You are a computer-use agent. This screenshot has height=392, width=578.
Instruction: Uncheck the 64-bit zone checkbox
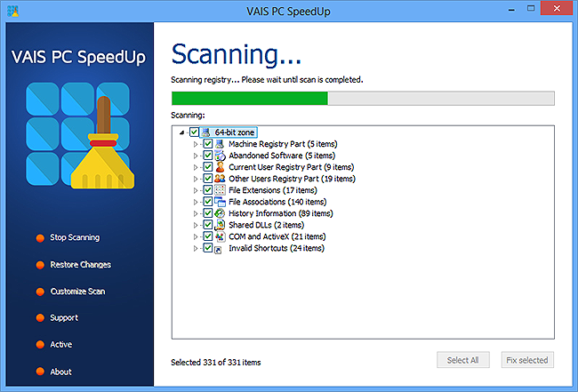[194, 132]
